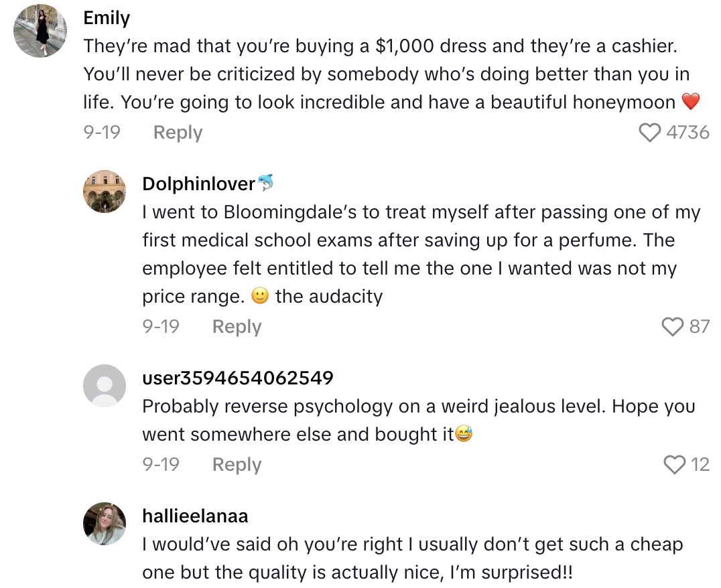
Task: Reply to Dolphinlover's comment
Action: (236, 326)
